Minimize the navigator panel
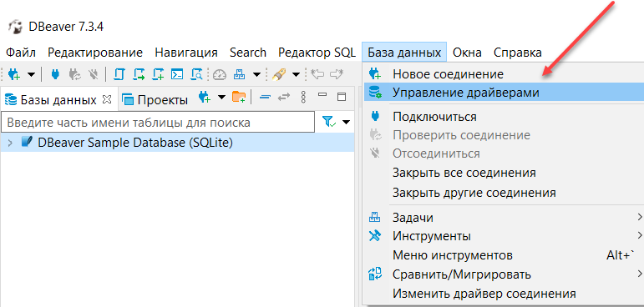This screenshot has height=307, width=644. click(322, 95)
